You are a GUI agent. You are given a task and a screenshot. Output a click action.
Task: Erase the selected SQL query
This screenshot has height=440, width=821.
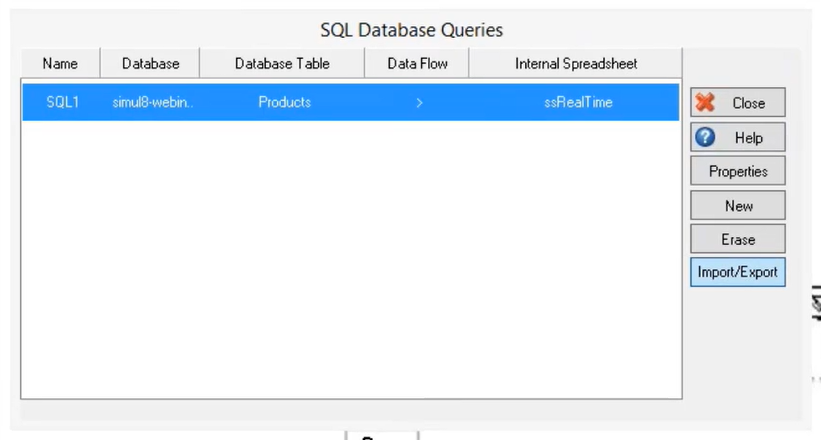click(738, 239)
